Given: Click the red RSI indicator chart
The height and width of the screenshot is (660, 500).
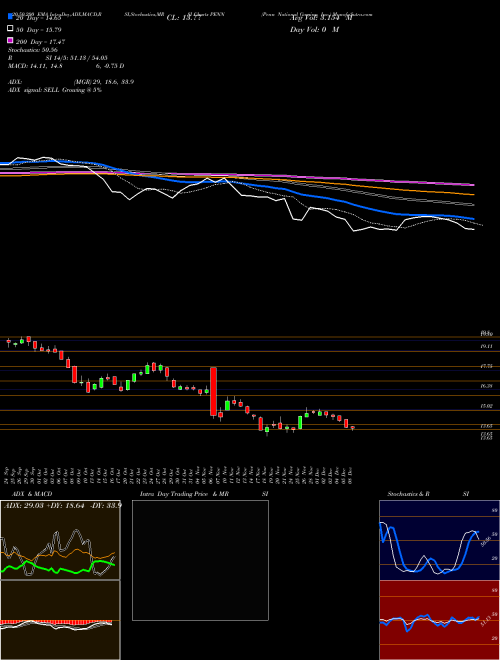Looking at the screenshot, I should coord(439,620).
